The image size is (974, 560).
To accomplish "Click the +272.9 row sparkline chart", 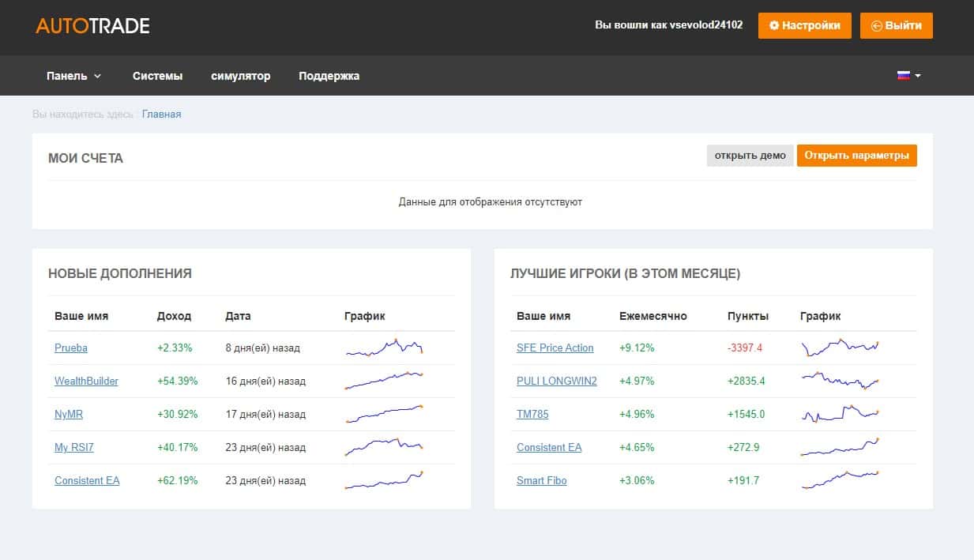I will 840,447.
